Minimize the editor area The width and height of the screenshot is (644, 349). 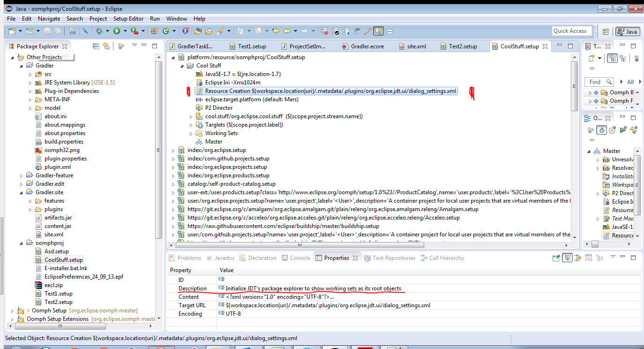560,46
